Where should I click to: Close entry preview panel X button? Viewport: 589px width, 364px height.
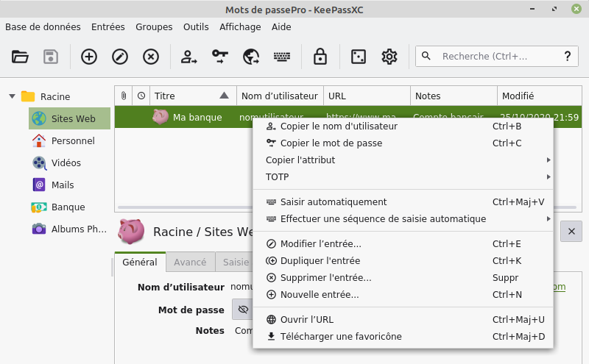tap(571, 231)
